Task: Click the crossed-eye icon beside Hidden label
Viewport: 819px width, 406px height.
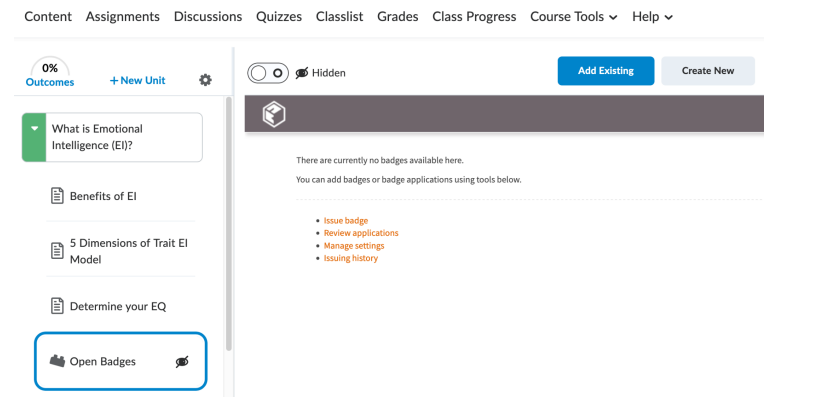Action: pyautogui.click(x=302, y=73)
